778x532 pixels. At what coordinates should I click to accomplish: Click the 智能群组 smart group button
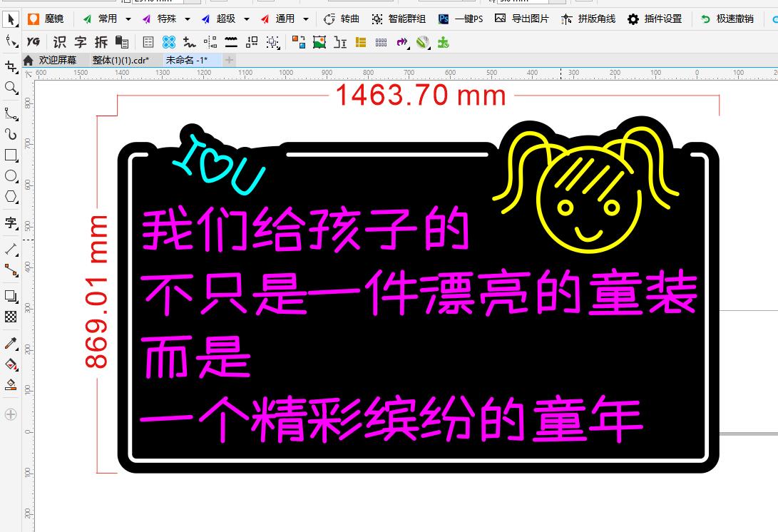point(399,19)
